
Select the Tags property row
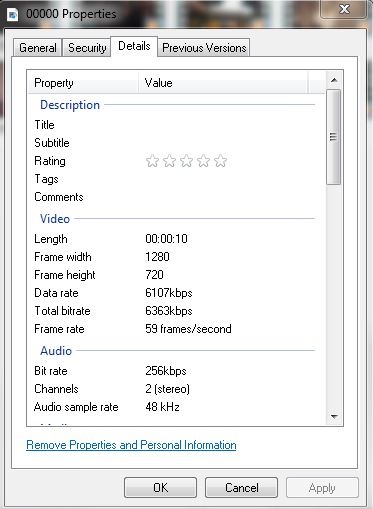coord(175,179)
